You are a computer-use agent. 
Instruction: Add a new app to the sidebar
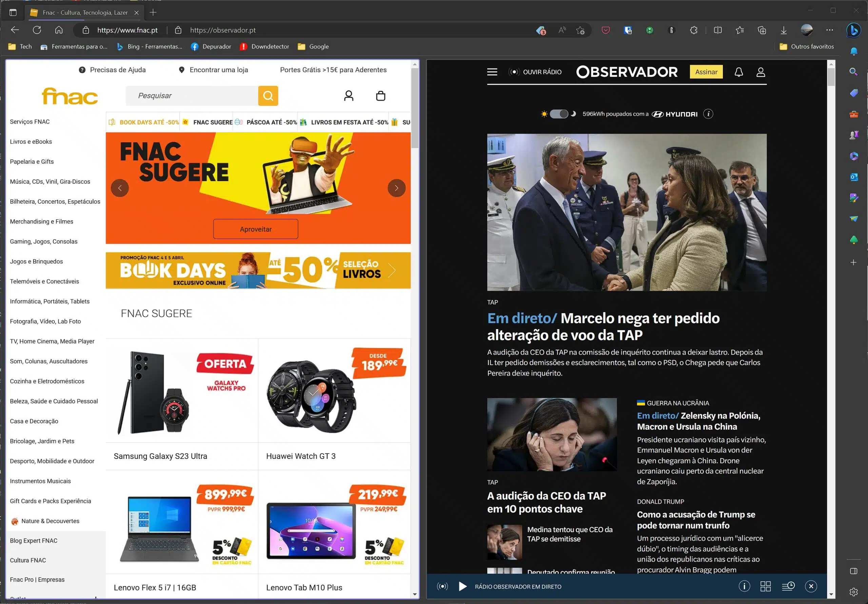click(x=854, y=262)
